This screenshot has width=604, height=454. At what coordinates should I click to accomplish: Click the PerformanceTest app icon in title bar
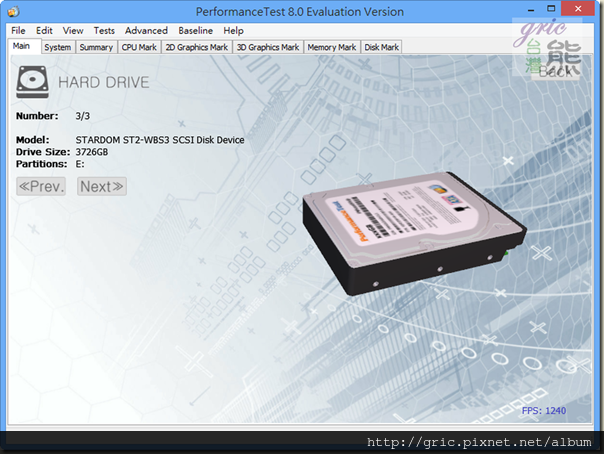click(x=14, y=12)
